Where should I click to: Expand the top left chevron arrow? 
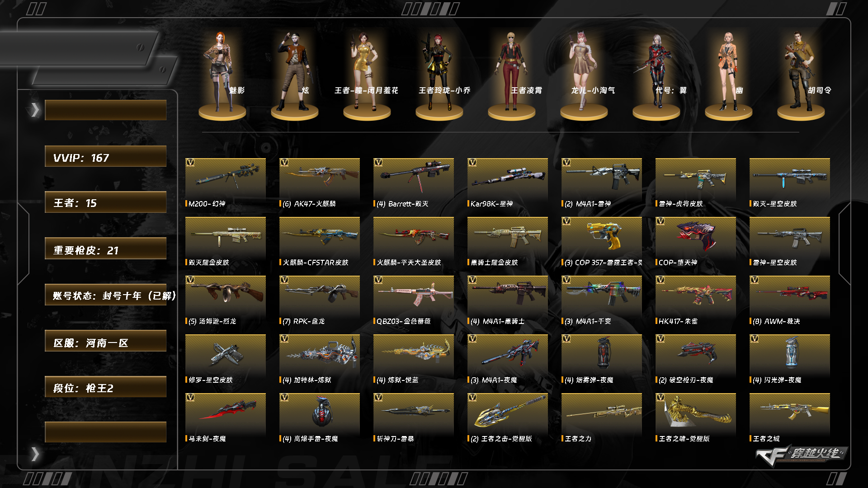tap(35, 110)
